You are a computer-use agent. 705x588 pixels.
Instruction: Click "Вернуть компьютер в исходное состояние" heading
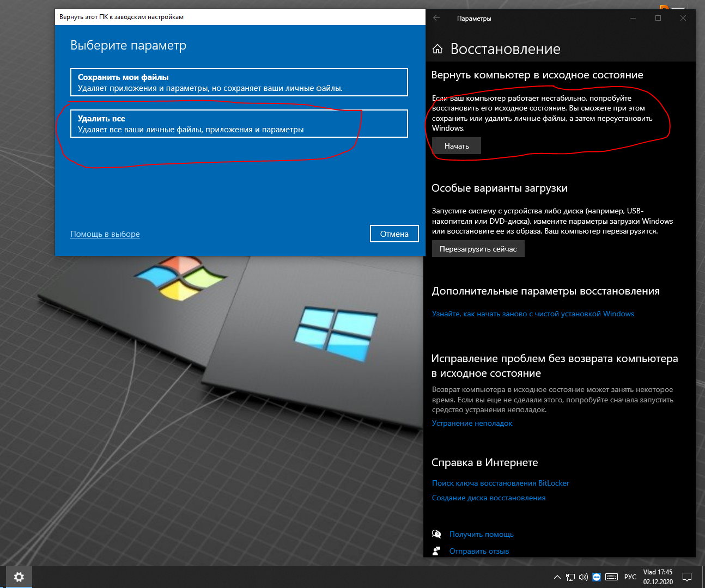pyautogui.click(x=537, y=75)
